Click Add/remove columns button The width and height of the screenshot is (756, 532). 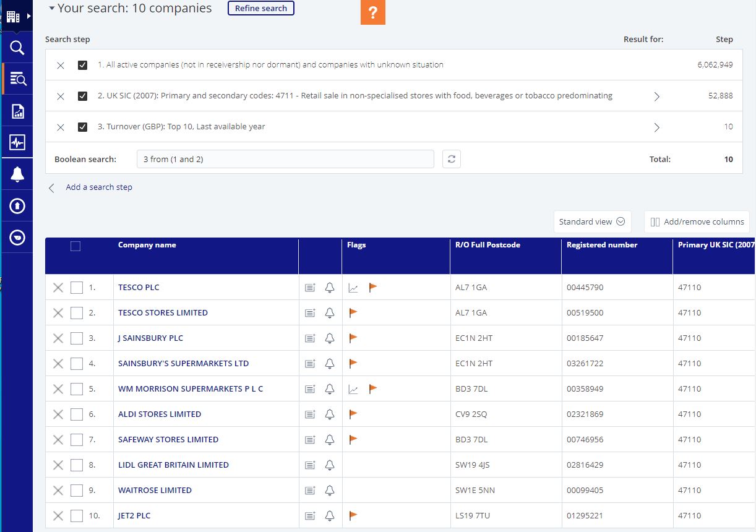(697, 222)
